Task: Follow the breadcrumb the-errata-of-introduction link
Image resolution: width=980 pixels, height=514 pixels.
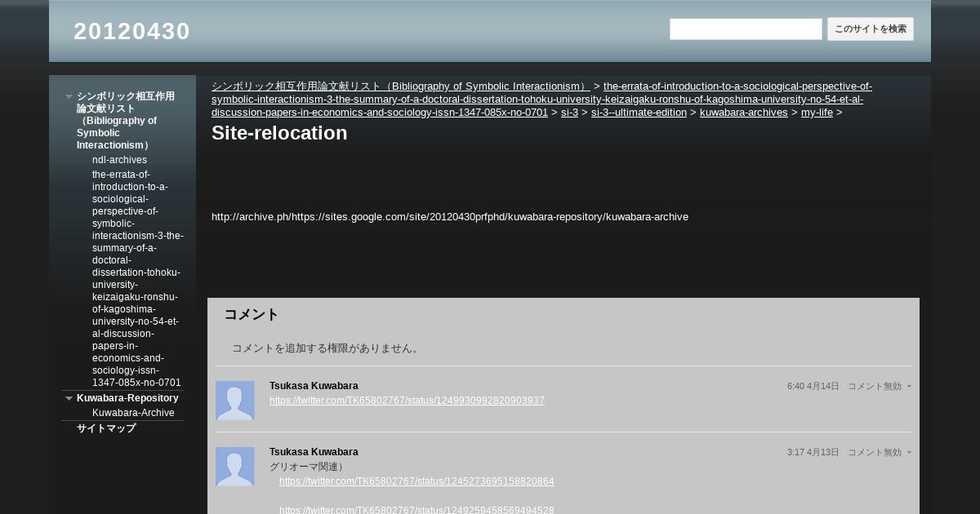Action: (541, 100)
